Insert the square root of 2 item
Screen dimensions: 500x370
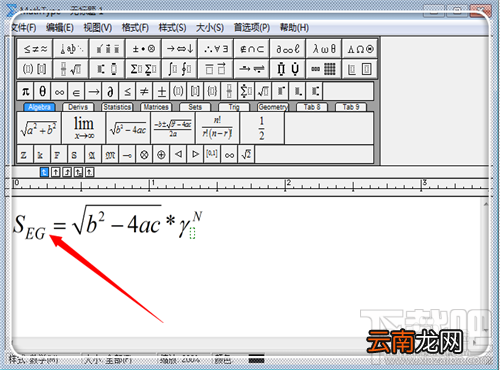246,154
